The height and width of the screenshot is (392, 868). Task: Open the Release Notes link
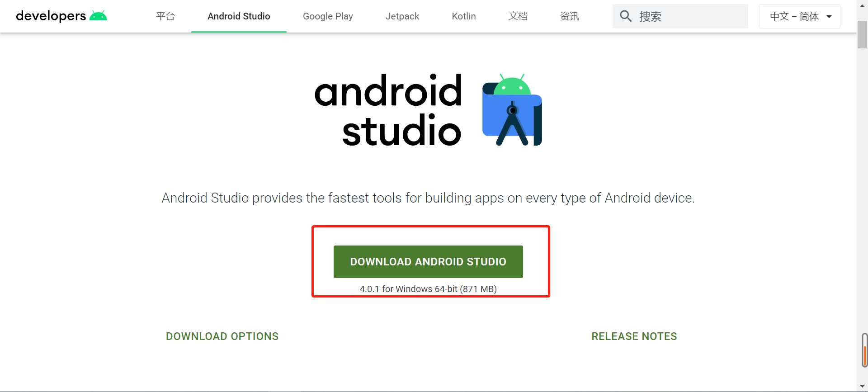634,336
